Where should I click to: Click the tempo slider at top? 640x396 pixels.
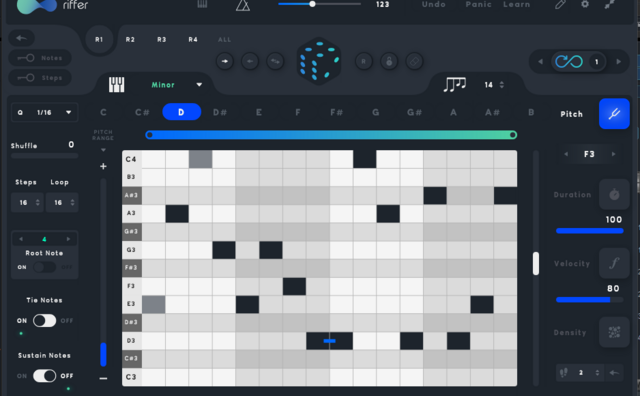click(x=320, y=4)
